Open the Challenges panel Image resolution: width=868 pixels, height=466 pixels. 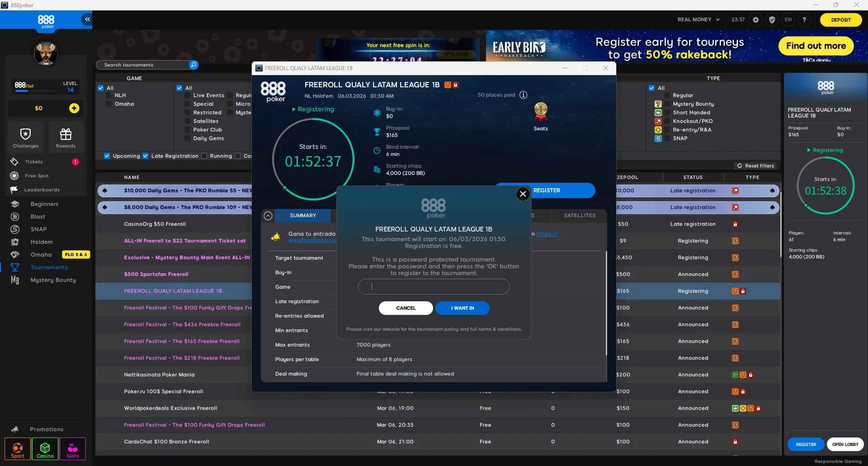[26, 137]
